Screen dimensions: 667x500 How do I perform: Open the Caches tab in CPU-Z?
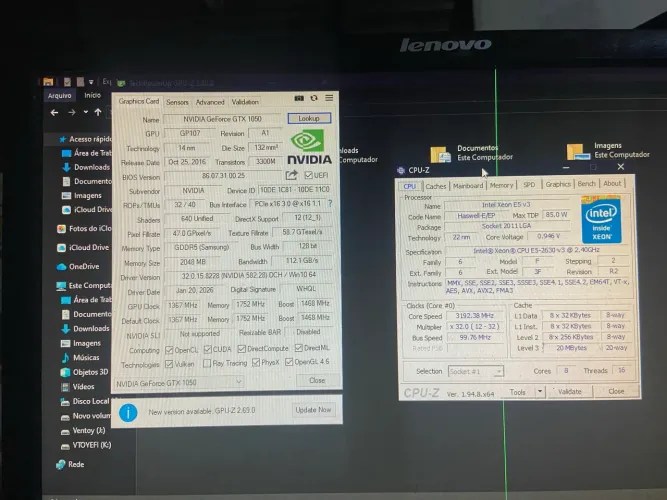[x=436, y=186]
